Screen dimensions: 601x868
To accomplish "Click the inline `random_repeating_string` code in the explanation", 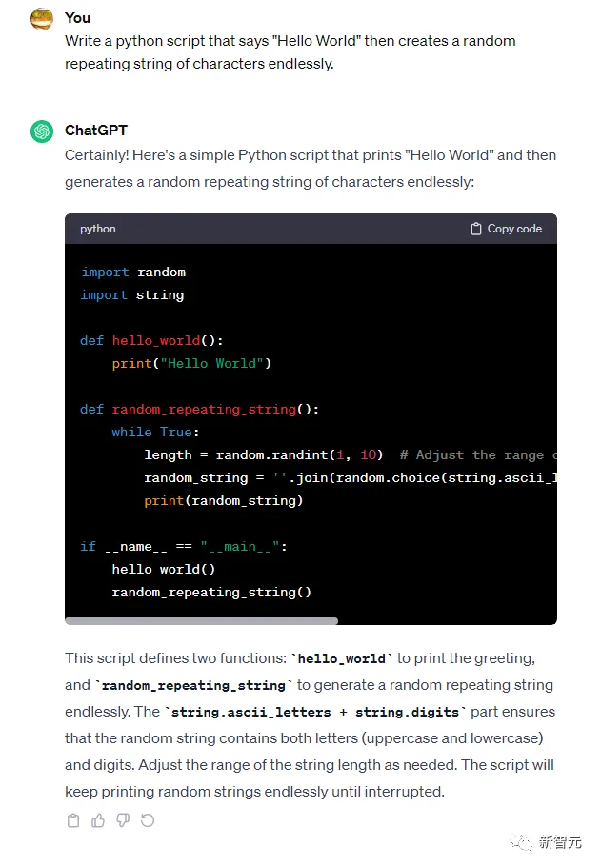I will pyautogui.click(x=194, y=685).
